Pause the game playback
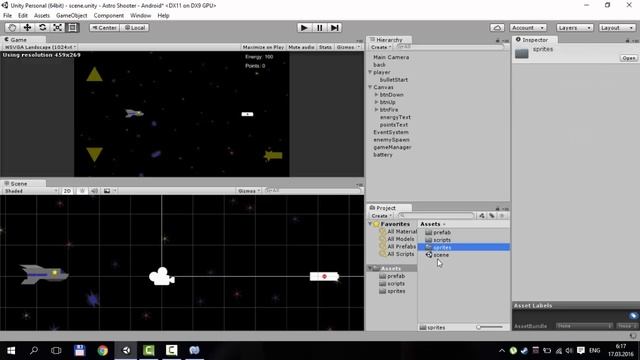The height and width of the screenshot is (360, 640). [319, 28]
